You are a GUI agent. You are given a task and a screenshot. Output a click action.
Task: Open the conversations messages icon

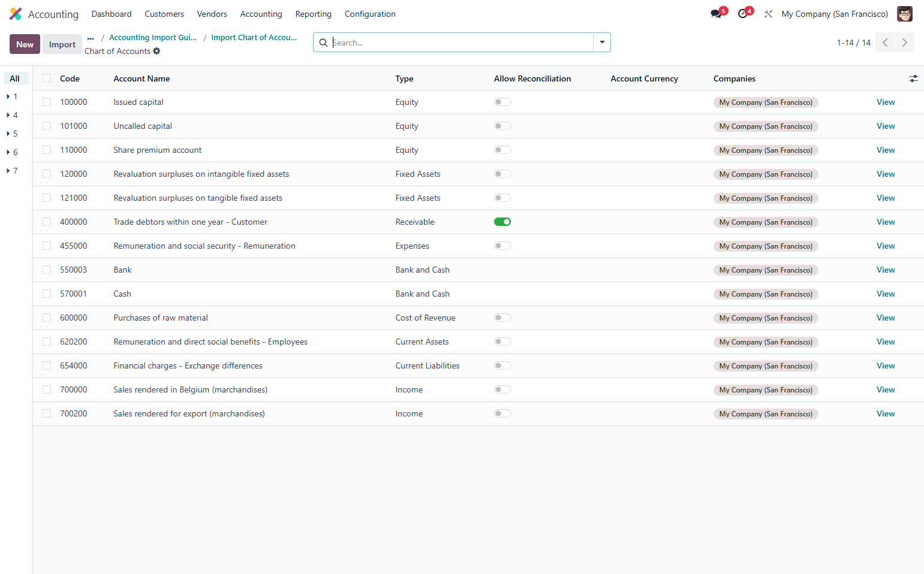point(716,14)
